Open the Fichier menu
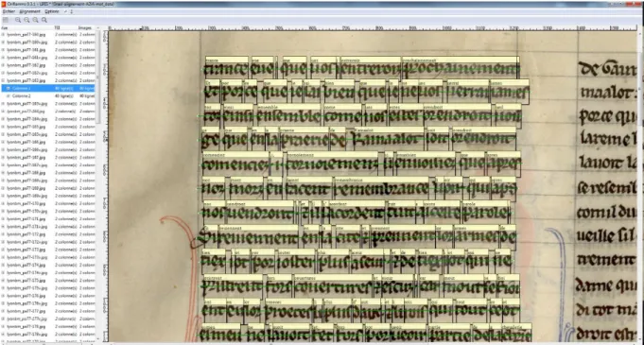644x345 pixels. (x=9, y=11)
